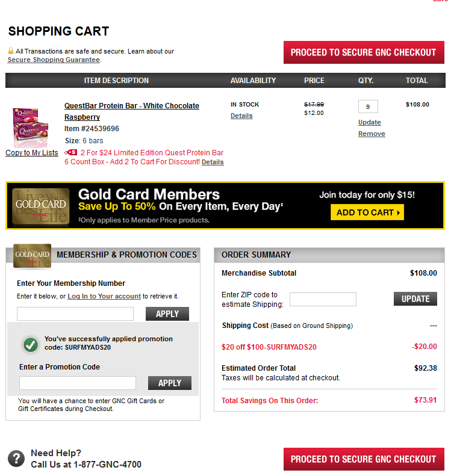This screenshot has height=476, width=451.
Task: Click the red sale tag icon
Action: (71, 152)
